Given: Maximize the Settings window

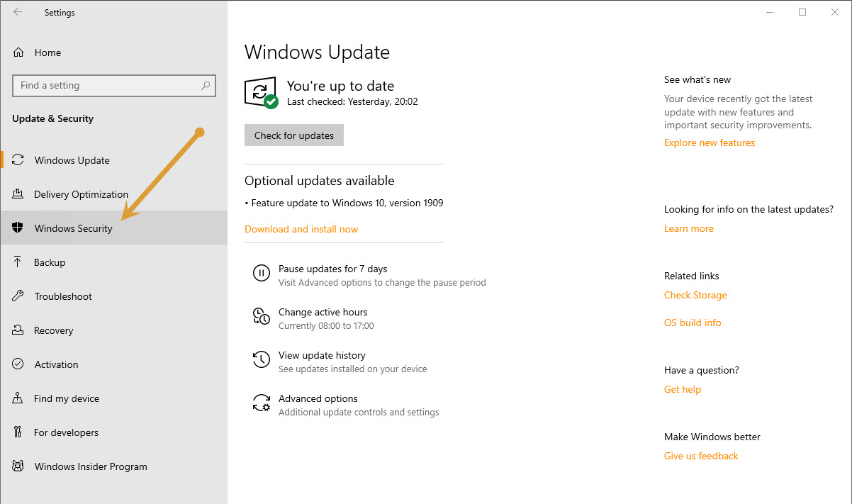Looking at the screenshot, I should pos(802,12).
